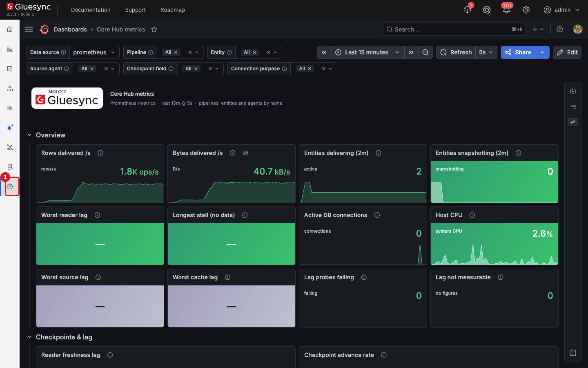Open the Last 15 minutes time picker

(367, 52)
